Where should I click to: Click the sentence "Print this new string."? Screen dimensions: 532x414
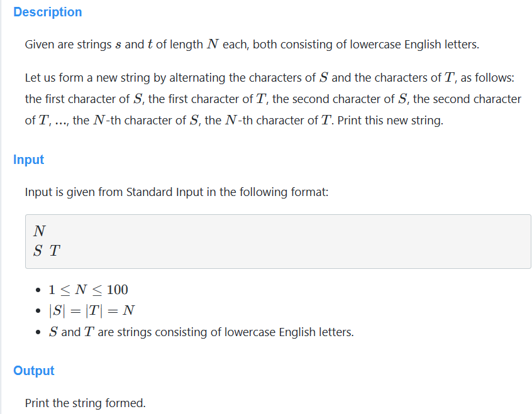click(390, 121)
